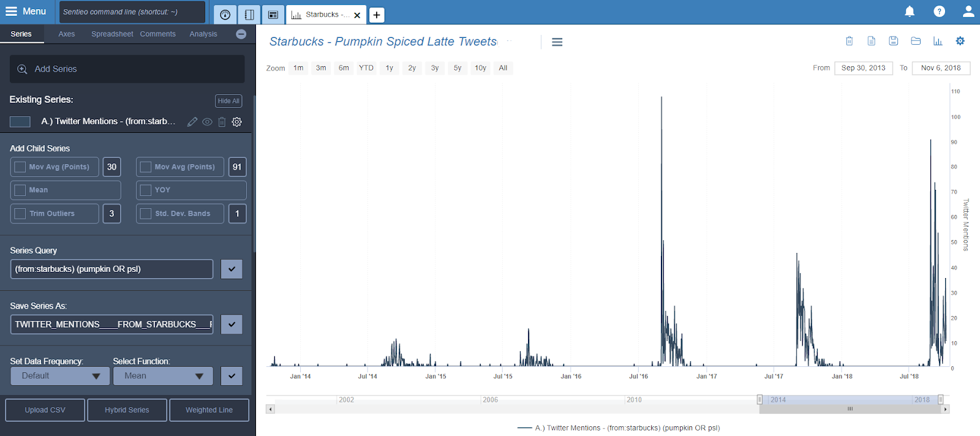
Task: Switch to the Analysis tab
Action: [x=203, y=34]
